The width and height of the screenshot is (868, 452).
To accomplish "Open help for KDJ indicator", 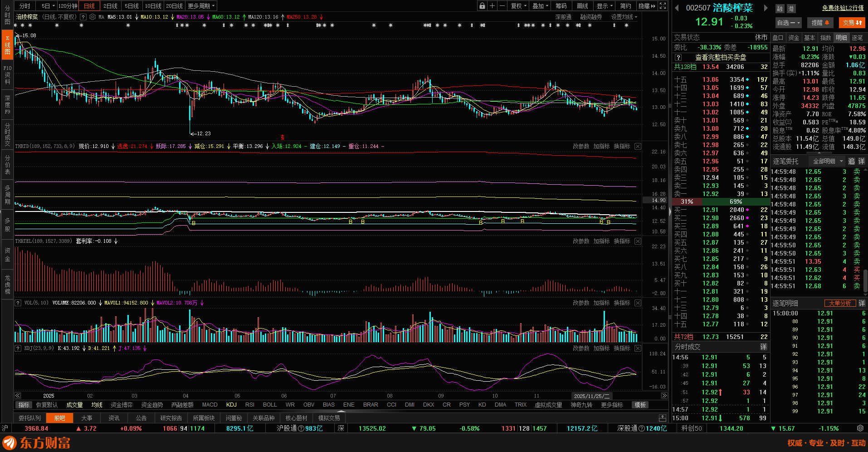I will click(18, 348).
